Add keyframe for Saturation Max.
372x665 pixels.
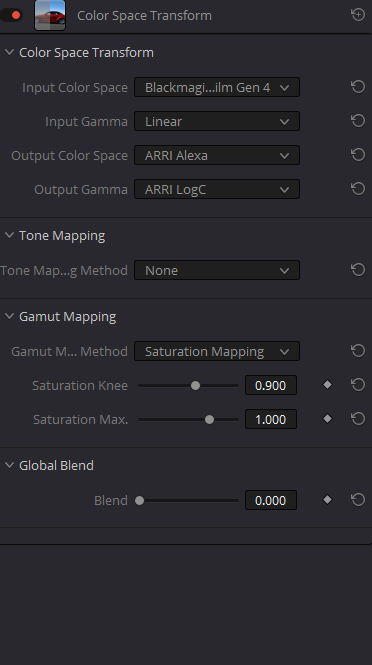327,419
